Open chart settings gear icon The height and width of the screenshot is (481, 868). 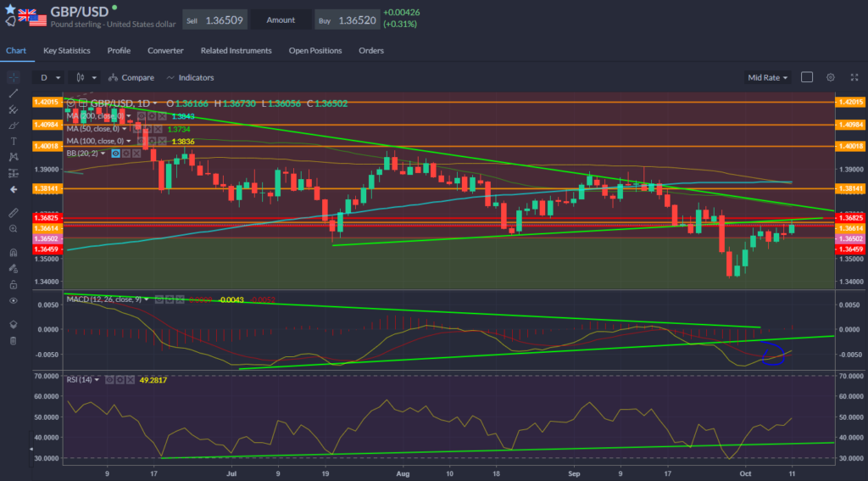pyautogui.click(x=831, y=77)
